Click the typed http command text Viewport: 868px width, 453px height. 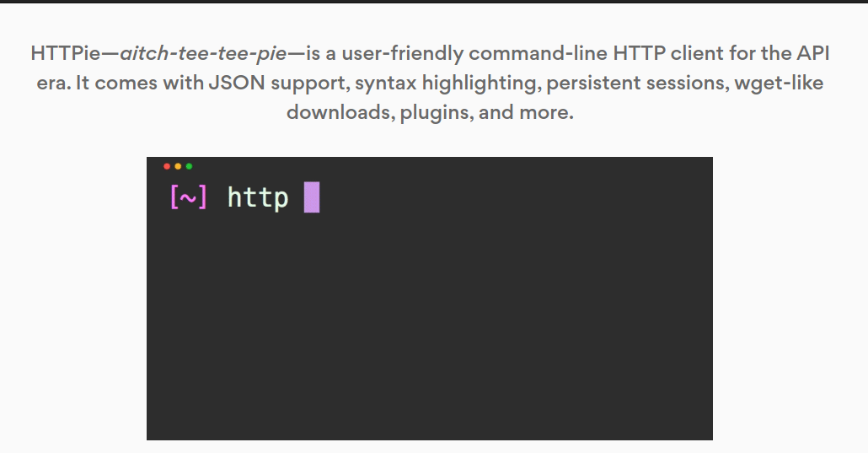pos(258,198)
